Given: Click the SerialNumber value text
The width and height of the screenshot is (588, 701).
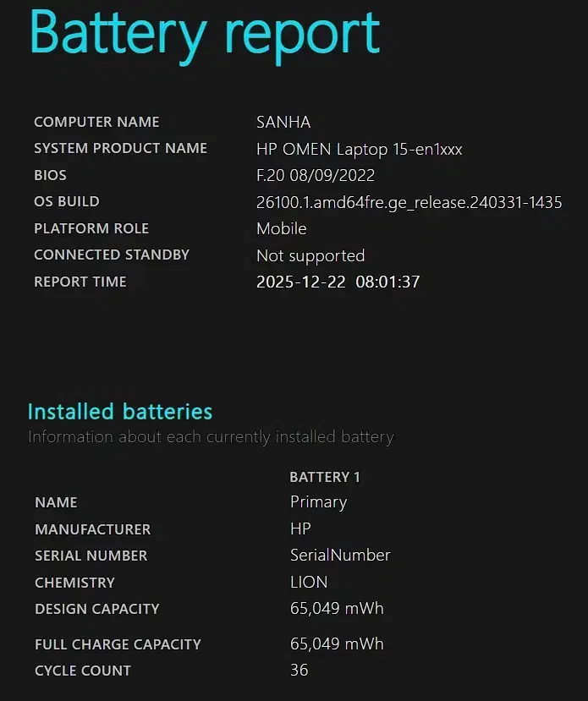Looking at the screenshot, I should (340, 556).
